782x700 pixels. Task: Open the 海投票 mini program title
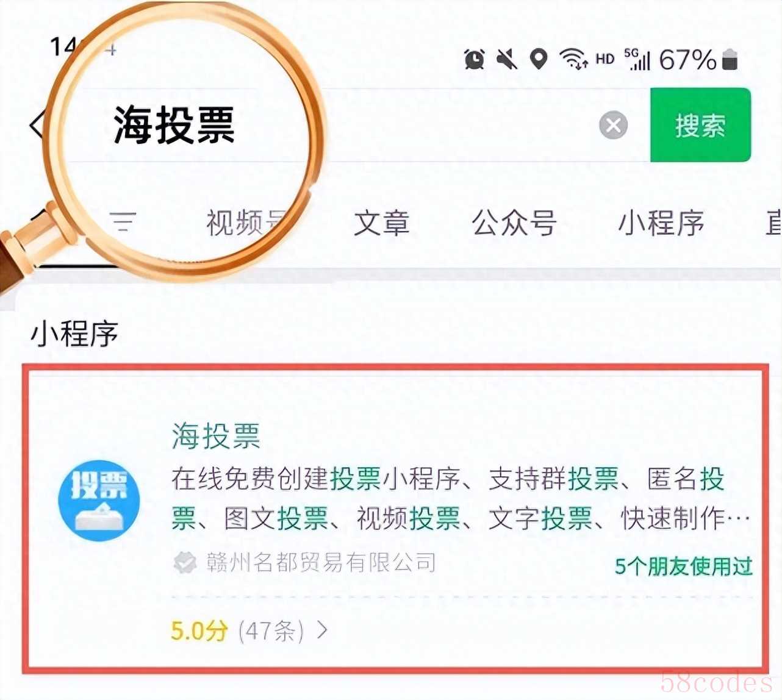tap(216, 436)
